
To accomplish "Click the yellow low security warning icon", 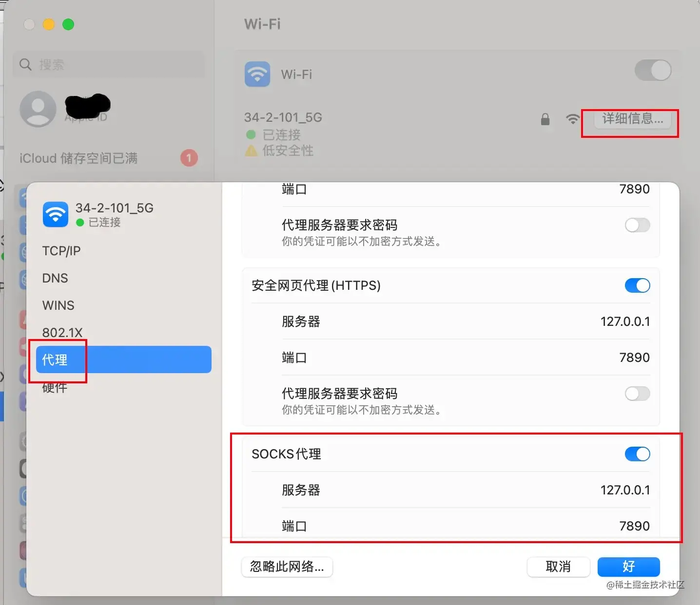I will tap(251, 151).
